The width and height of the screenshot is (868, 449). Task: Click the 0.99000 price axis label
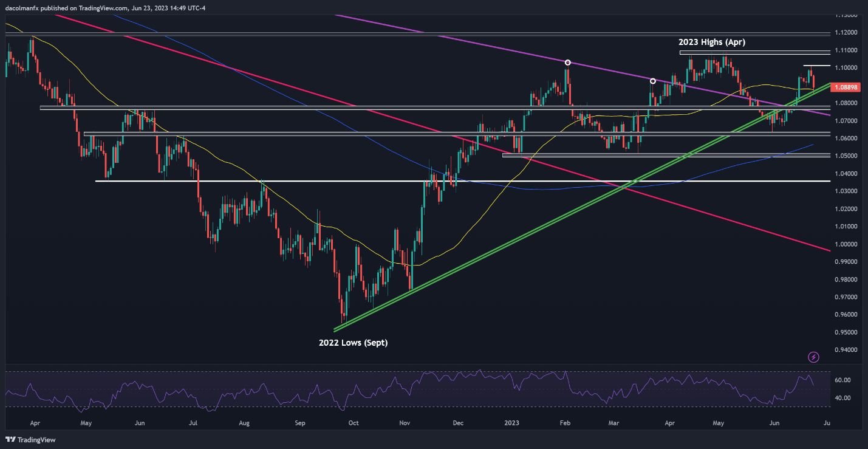845,262
